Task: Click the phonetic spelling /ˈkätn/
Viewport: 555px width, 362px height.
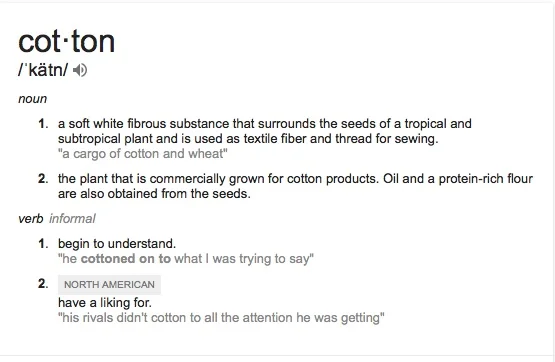Action: click(42, 70)
